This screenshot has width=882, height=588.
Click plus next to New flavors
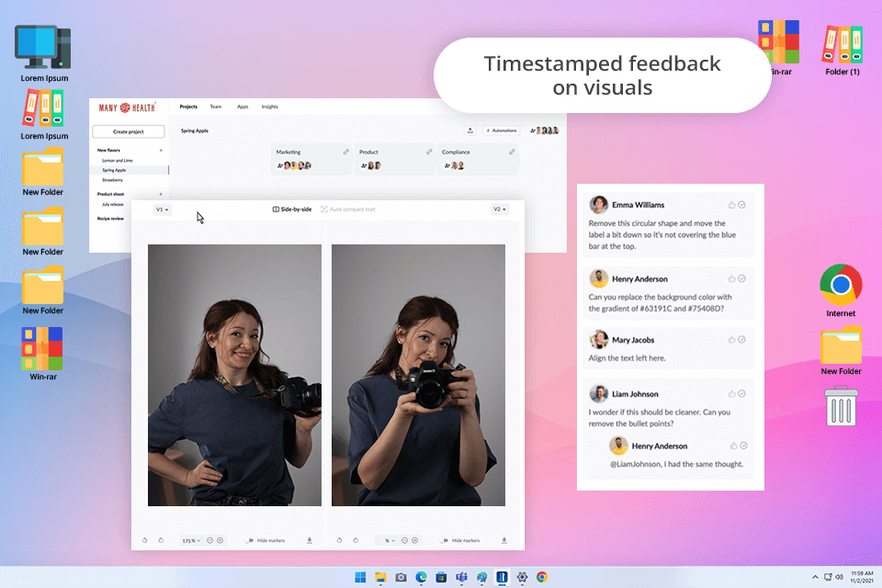click(161, 151)
